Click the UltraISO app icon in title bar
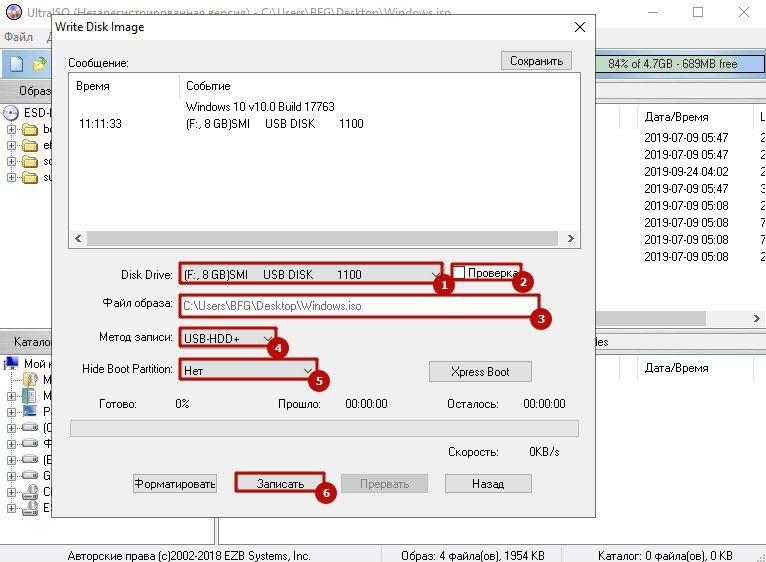766x562 pixels. click(13, 11)
